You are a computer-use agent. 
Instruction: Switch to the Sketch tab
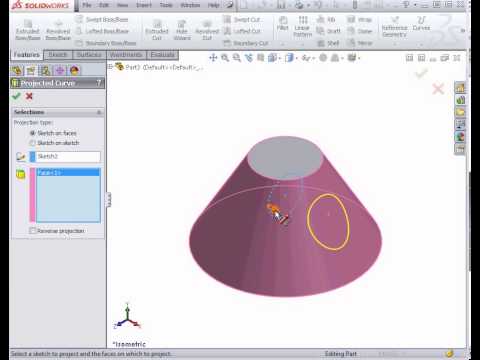click(x=58, y=55)
